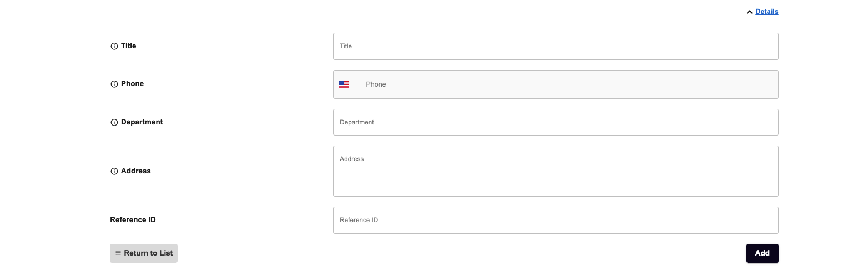Focus the Title text field
The image size is (868, 275).
pos(556,46)
